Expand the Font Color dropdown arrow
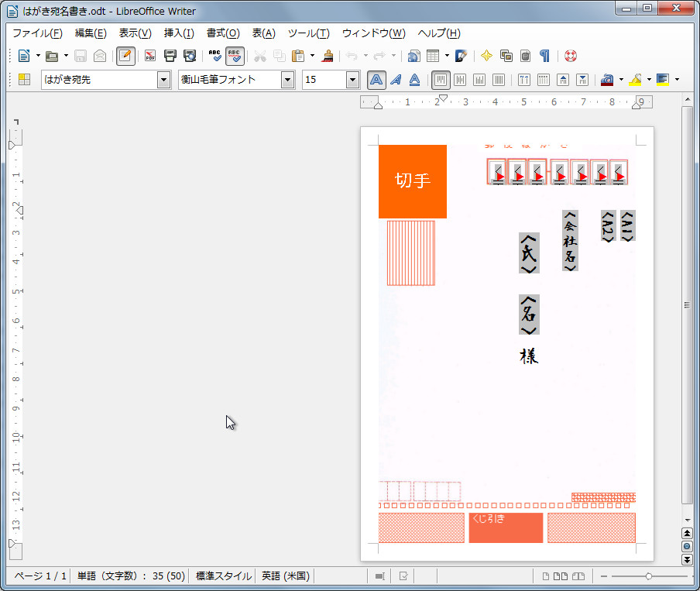This screenshot has height=591, width=700. click(x=622, y=80)
